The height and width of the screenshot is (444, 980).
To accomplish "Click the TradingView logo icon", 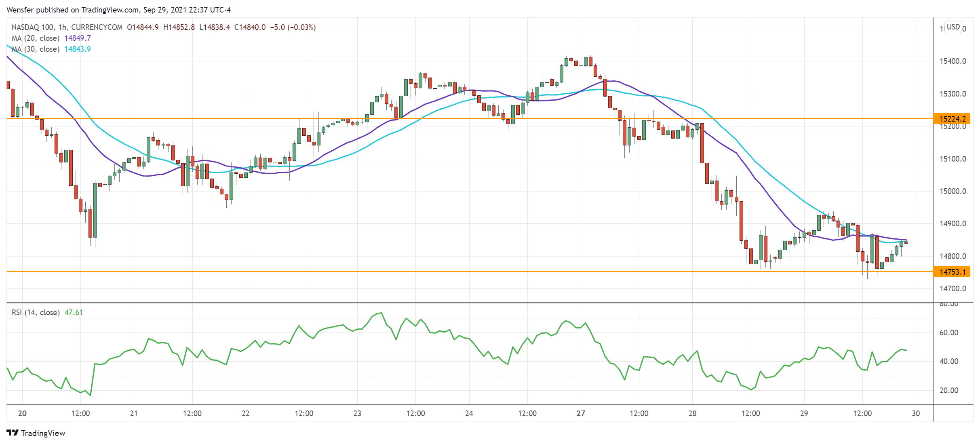I will [13, 433].
